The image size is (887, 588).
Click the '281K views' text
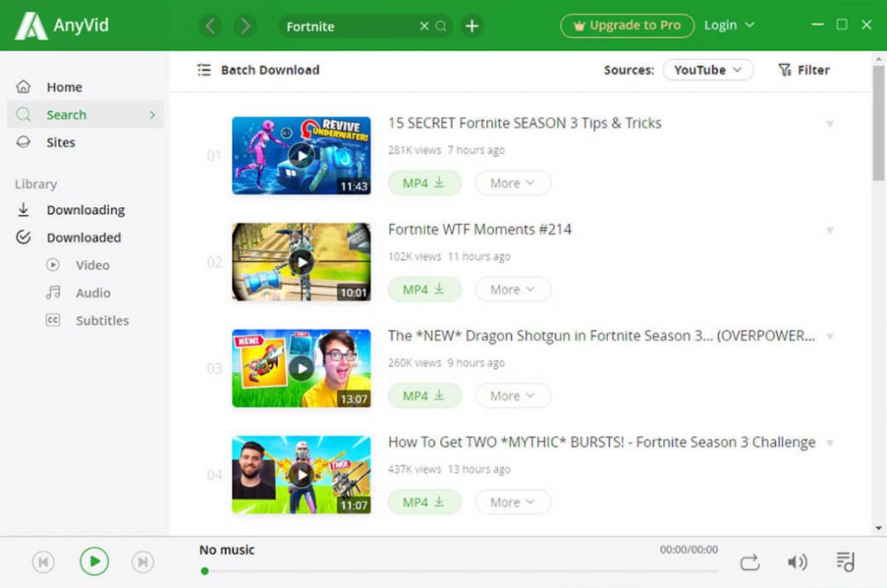(415, 151)
